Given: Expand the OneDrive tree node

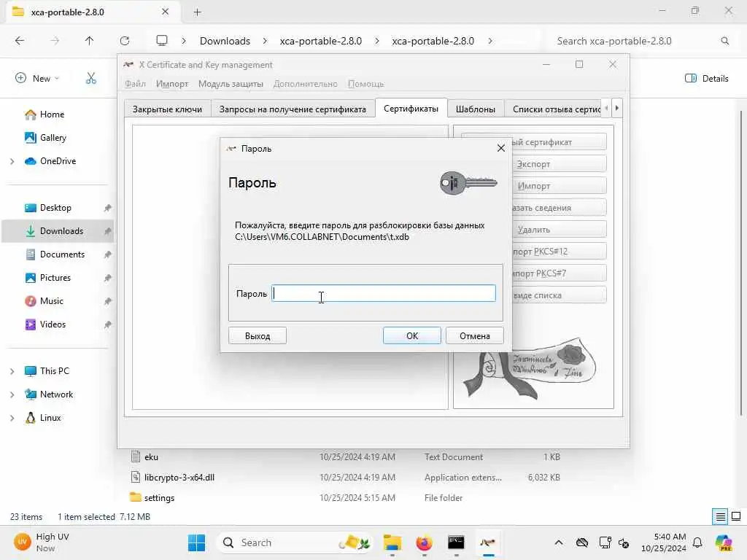Looking at the screenshot, I should point(12,161).
